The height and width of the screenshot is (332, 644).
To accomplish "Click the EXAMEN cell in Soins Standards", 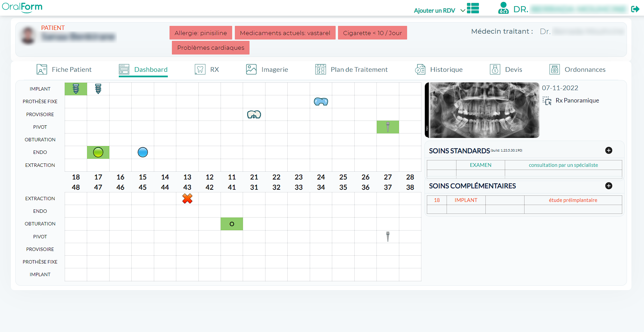I will tap(481, 165).
